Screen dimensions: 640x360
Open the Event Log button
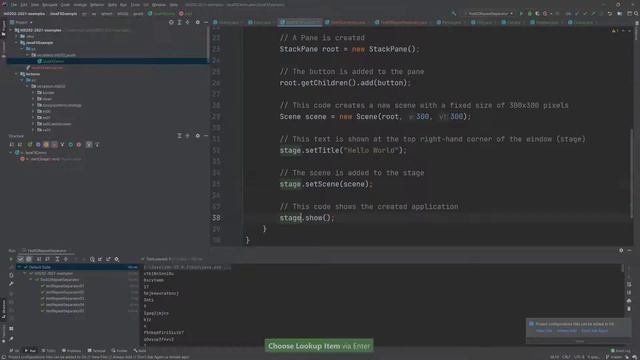click(620, 351)
